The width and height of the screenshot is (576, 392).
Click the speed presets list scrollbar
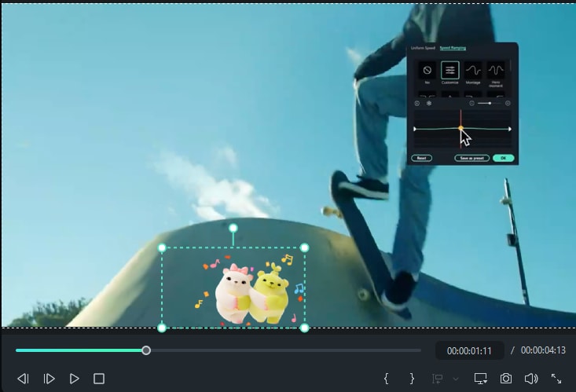(x=510, y=67)
